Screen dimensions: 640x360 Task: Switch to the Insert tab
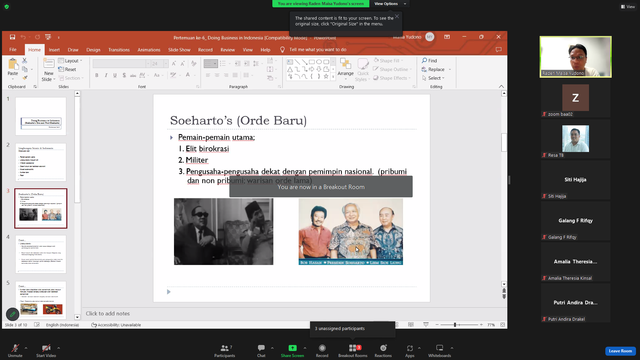54,50
